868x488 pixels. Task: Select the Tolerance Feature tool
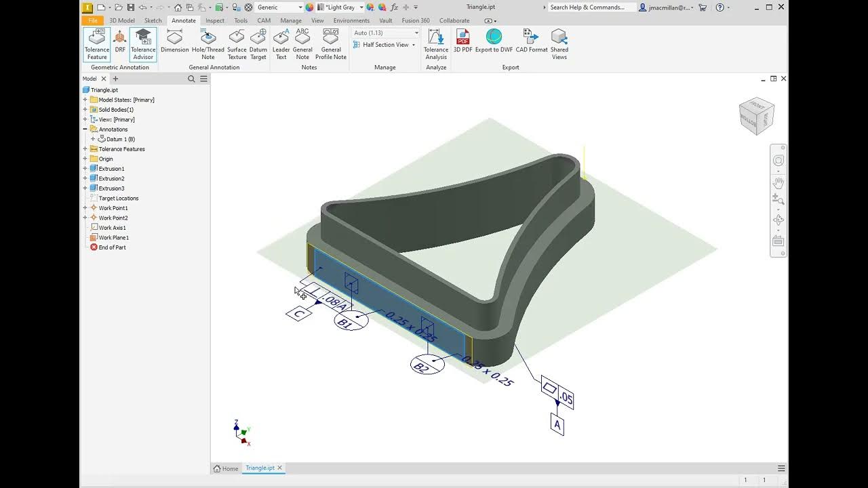(97, 45)
